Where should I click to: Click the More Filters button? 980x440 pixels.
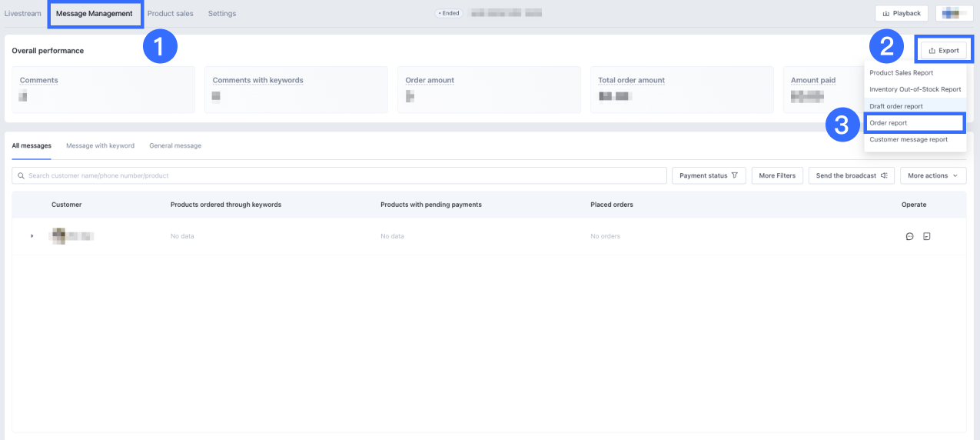(x=777, y=175)
